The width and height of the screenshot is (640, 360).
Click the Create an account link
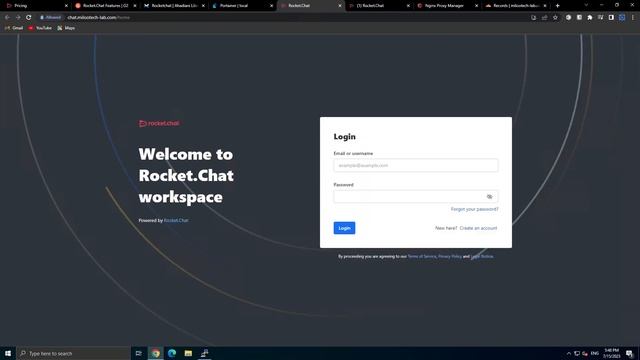[478, 228]
